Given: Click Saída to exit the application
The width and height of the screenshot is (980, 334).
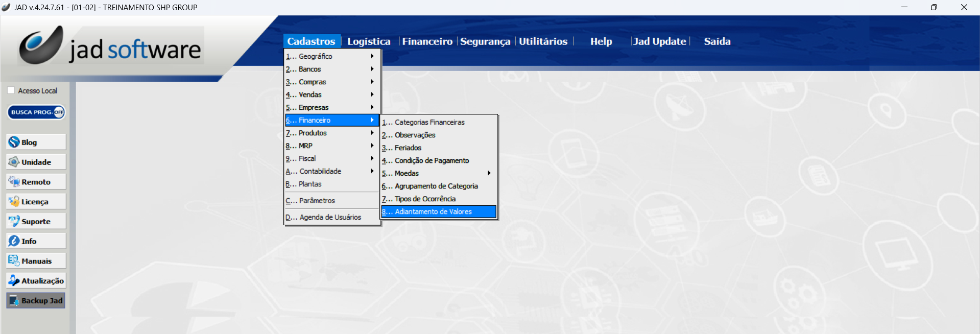Looking at the screenshot, I should pyautogui.click(x=717, y=41).
